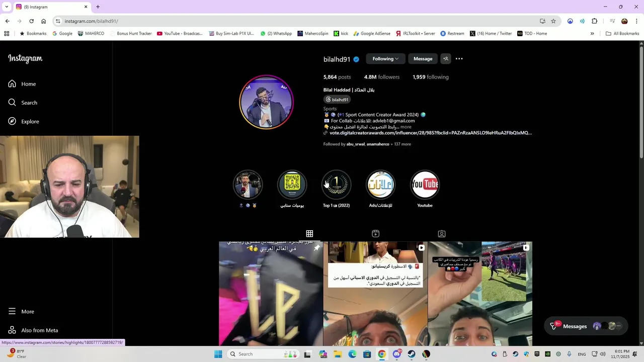View the 4.8M followers list

pos(381,77)
